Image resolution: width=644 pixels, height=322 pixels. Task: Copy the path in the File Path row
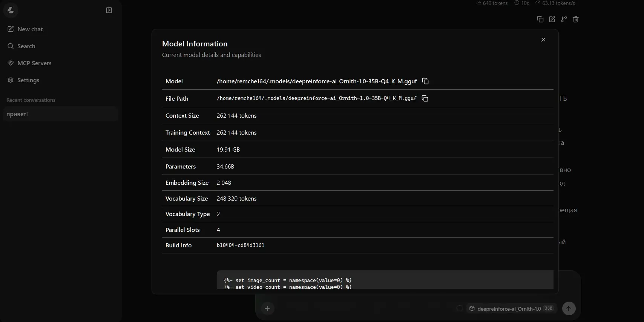pyautogui.click(x=425, y=98)
